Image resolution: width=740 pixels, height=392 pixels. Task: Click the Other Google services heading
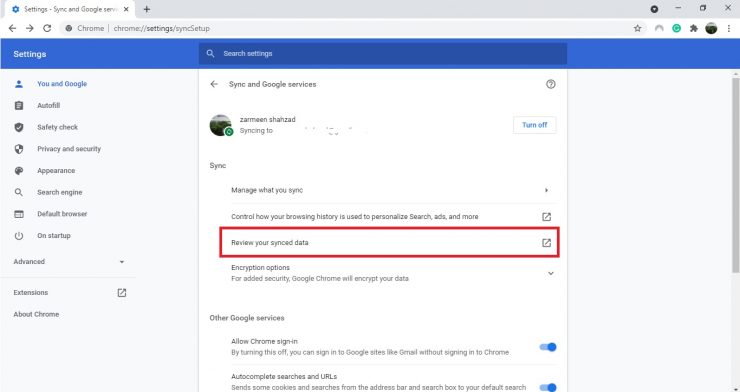coord(247,318)
